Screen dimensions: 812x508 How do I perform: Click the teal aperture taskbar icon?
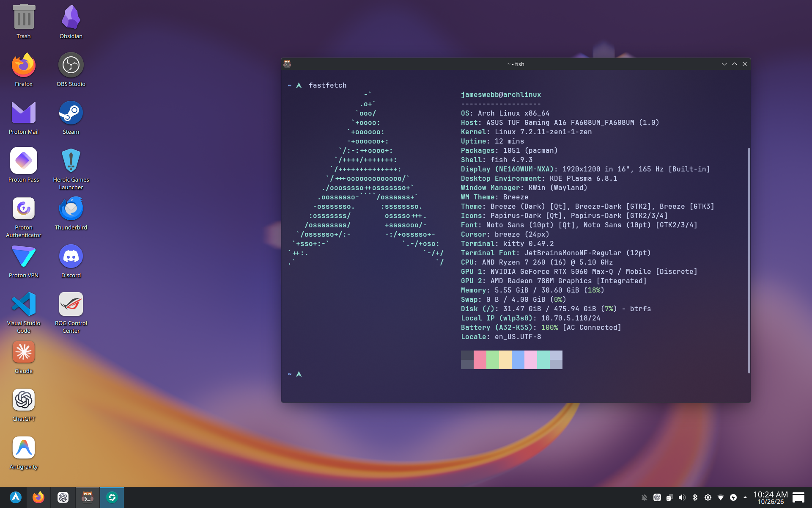[112, 497]
